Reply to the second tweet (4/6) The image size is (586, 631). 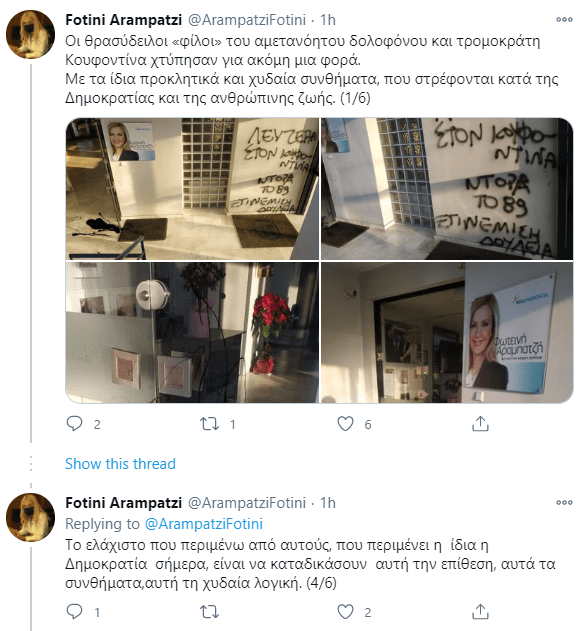coord(74,612)
